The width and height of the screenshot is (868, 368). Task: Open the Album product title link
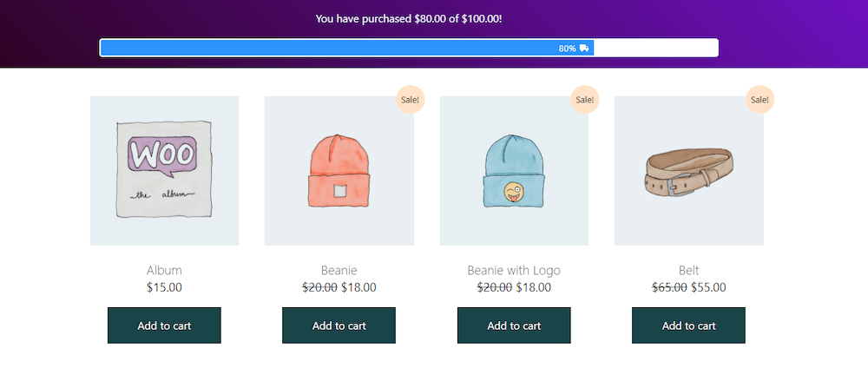[164, 271]
